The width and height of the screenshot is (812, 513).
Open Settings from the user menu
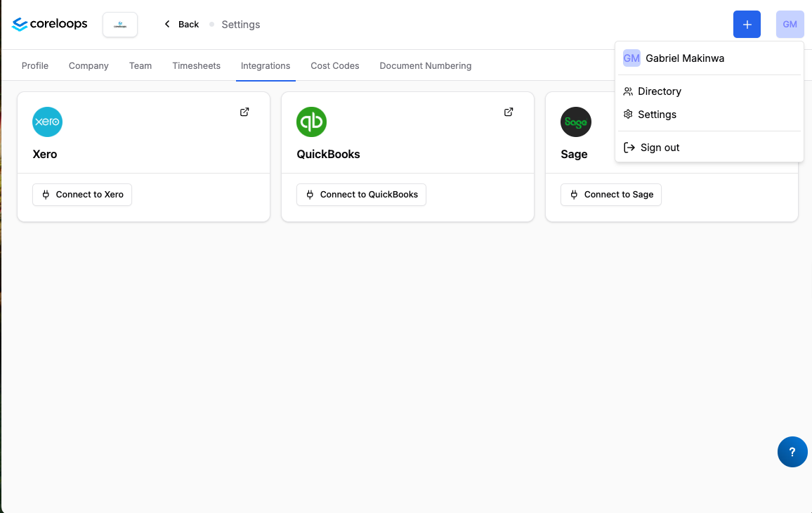[709, 115]
